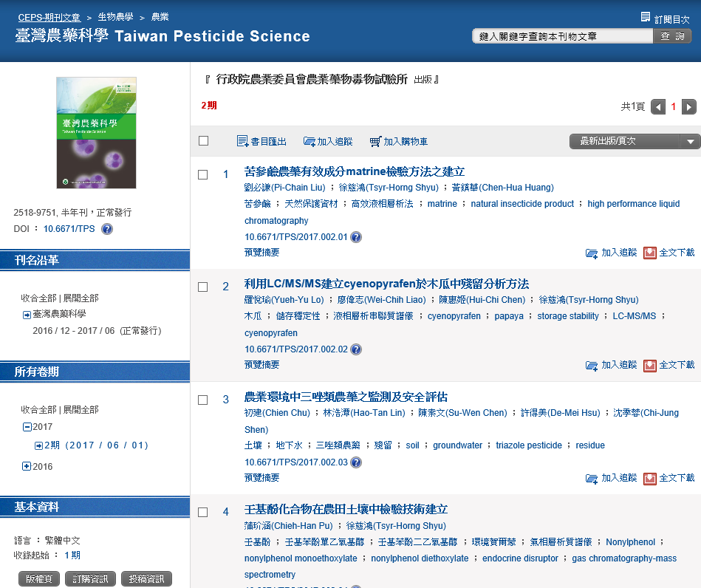Click tracking folder icon for article 3
The width and height of the screenshot is (701, 588).
pyautogui.click(x=592, y=479)
